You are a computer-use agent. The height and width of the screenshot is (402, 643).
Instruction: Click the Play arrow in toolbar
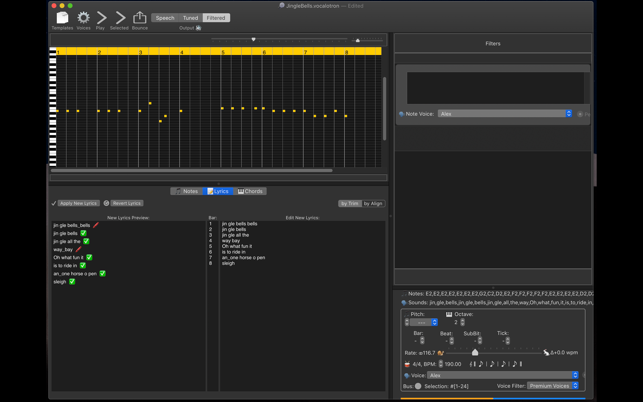(x=101, y=18)
